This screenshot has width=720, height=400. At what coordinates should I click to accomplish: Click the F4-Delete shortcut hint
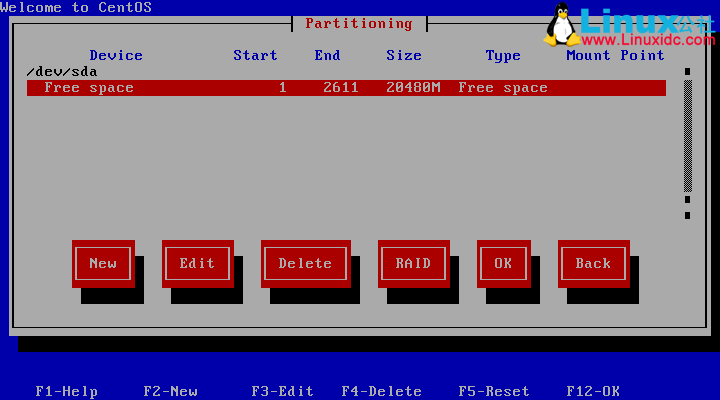(382, 391)
